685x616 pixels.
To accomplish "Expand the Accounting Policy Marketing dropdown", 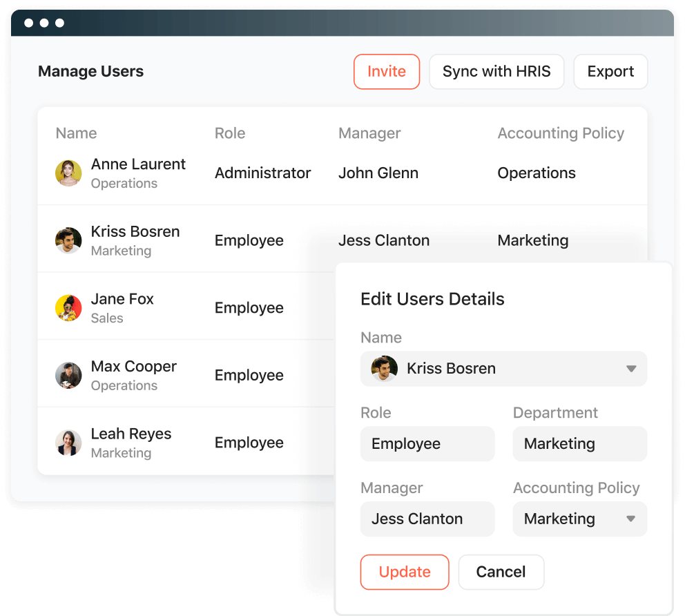I will point(580,519).
